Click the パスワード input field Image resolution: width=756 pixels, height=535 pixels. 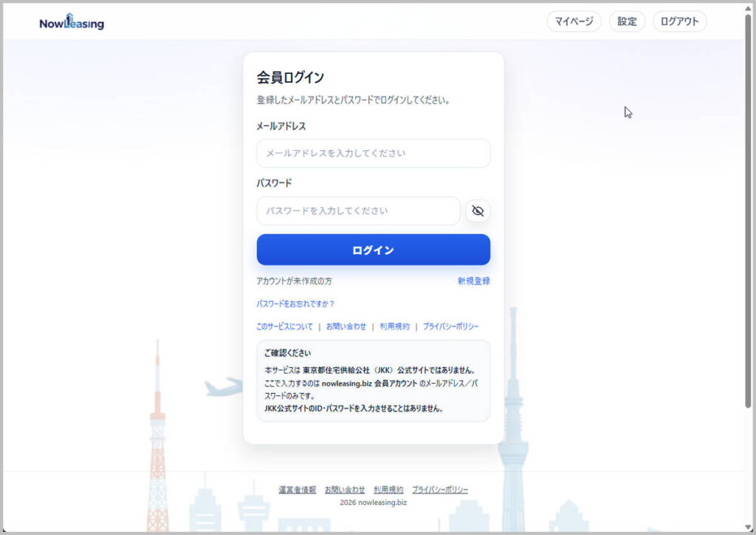(x=358, y=211)
